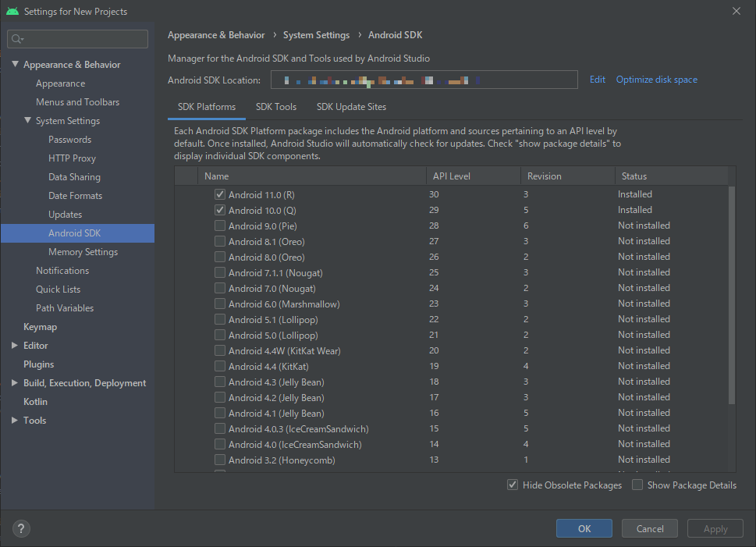Screen dimensions: 756x547
Task: Click the SDK platforms list scrollbar
Action: (x=732, y=295)
